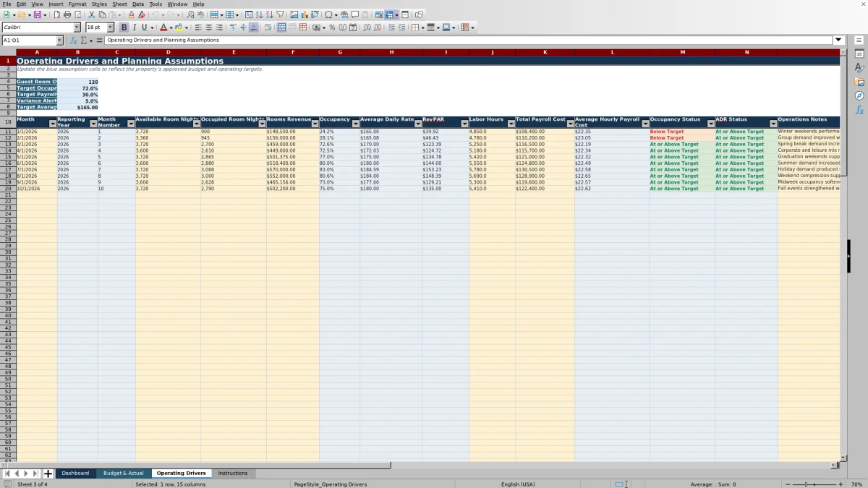Click the Format as Percent icon
Screen dimensions: 868x488
pyautogui.click(x=332, y=27)
